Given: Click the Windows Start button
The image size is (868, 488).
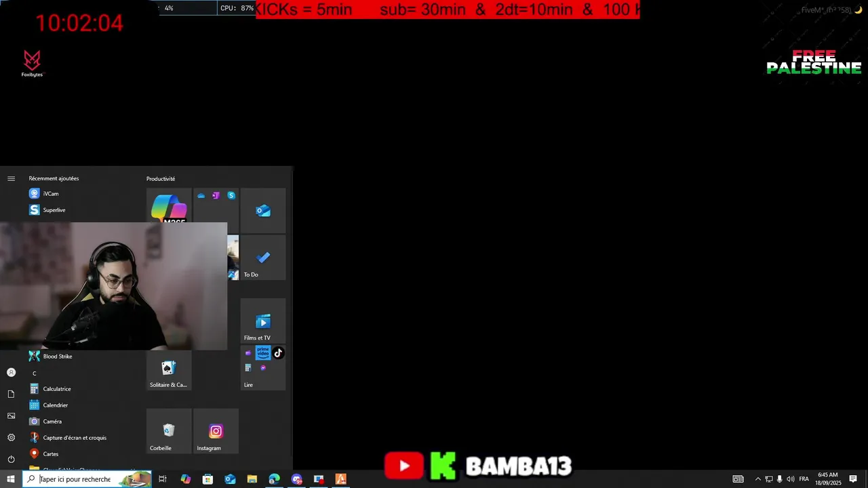Looking at the screenshot, I should (11, 479).
